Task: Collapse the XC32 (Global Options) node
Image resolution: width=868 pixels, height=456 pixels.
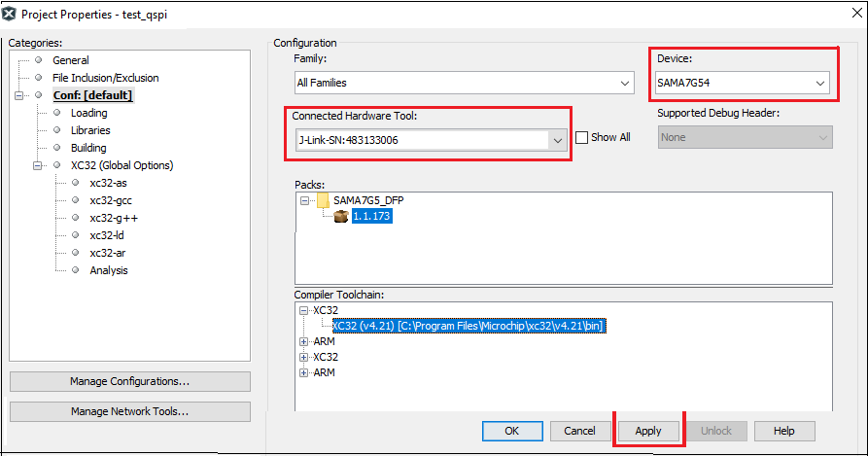Action: (x=37, y=165)
